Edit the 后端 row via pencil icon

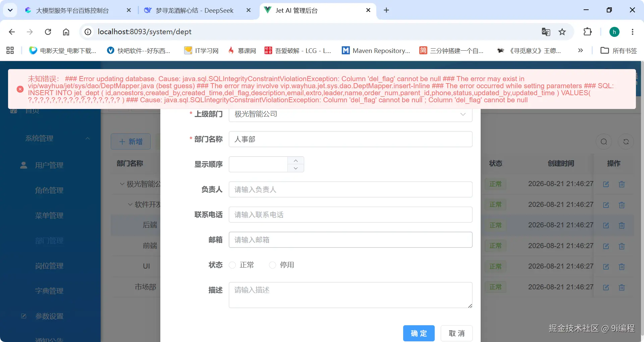[606, 225]
